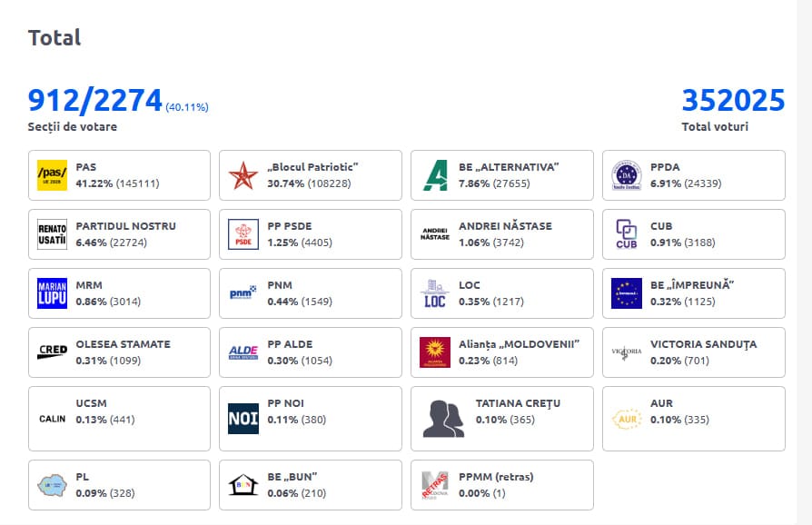Click the BE „ÎMPREUNĂ” party name
812x525 pixels.
click(x=692, y=285)
